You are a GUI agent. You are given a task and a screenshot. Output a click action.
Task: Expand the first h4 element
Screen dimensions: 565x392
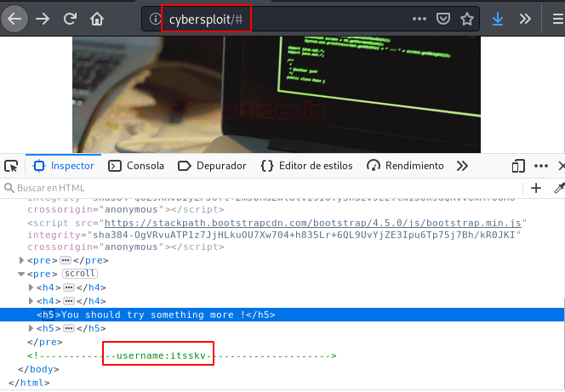point(31,287)
